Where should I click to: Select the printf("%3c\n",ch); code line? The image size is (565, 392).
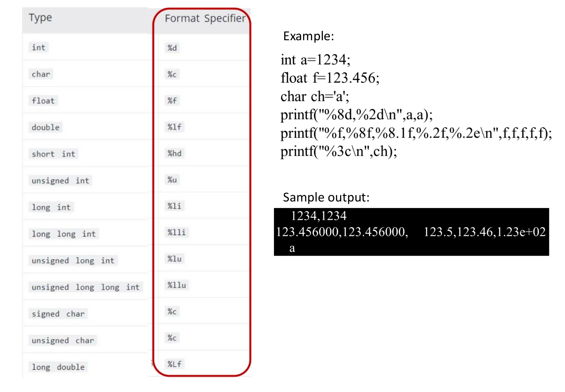click(x=339, y=151)
